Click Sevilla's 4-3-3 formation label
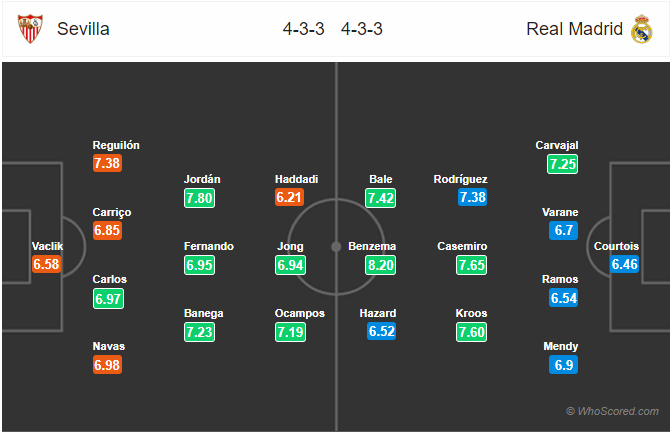672x432 pixels. coord(303,29)
